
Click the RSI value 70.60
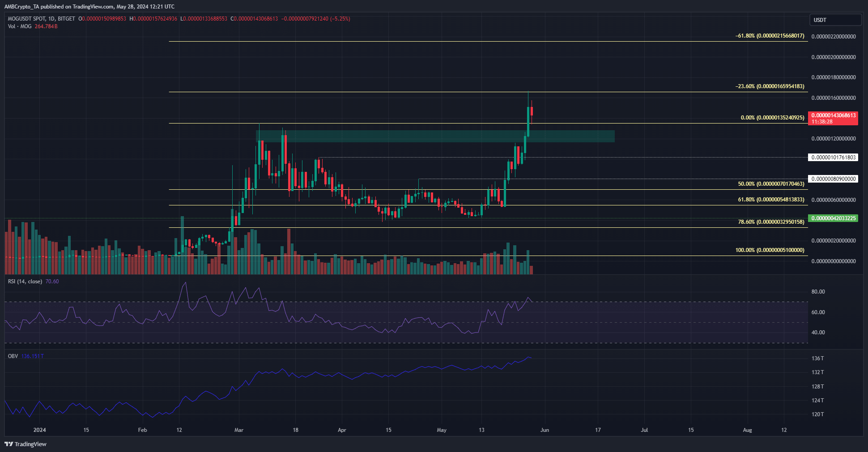(52, 281)
